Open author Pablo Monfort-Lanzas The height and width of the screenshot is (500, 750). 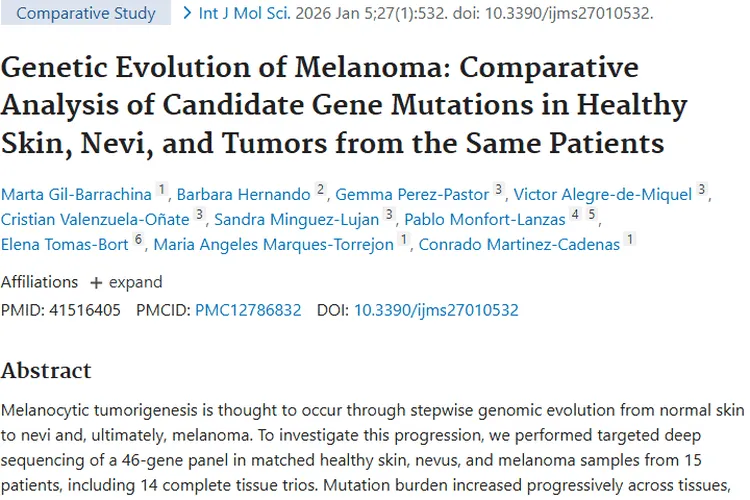tap(483, 218)
